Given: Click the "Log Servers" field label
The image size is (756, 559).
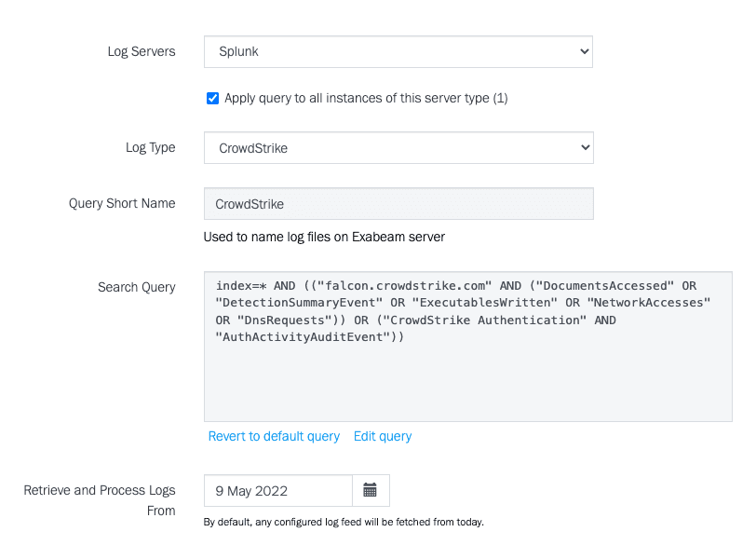Looking at the screenshot, I should tap(142, 51).
